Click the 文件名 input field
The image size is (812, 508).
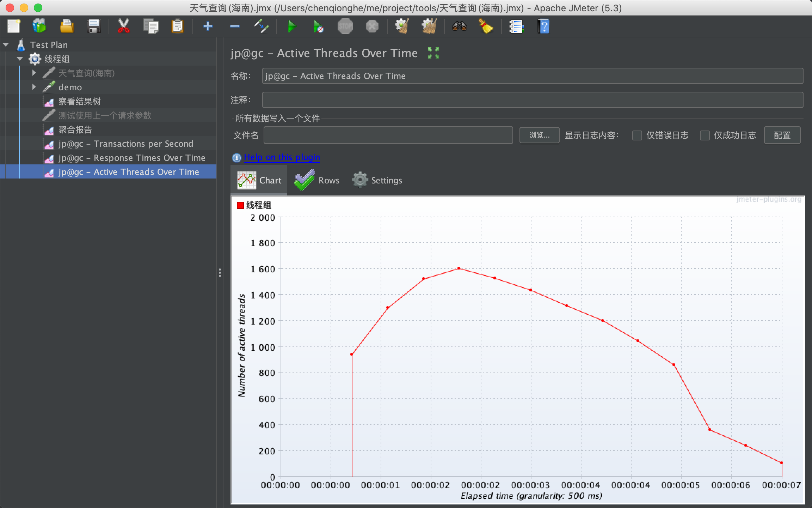[388, 135]
